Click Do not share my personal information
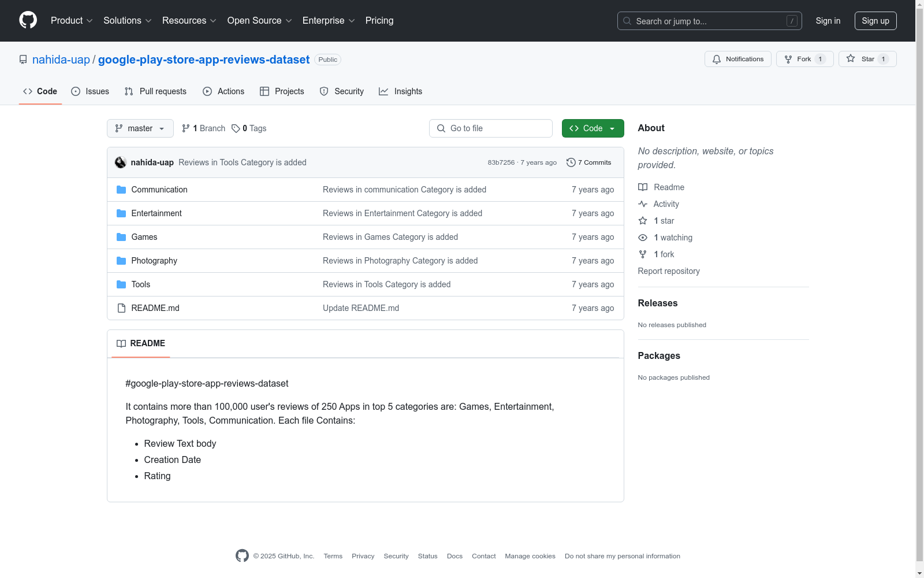The height and width of the screenshot is (578, 924). 623,556
